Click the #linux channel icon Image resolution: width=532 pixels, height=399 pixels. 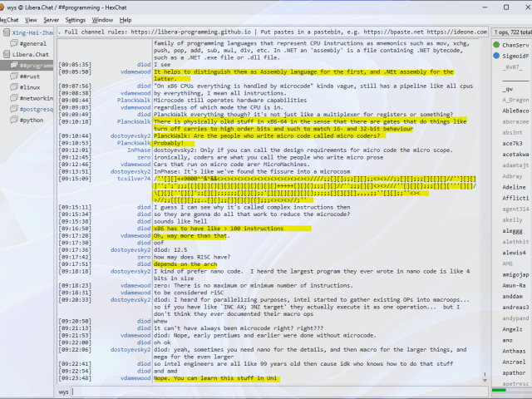tap(12, 86)
